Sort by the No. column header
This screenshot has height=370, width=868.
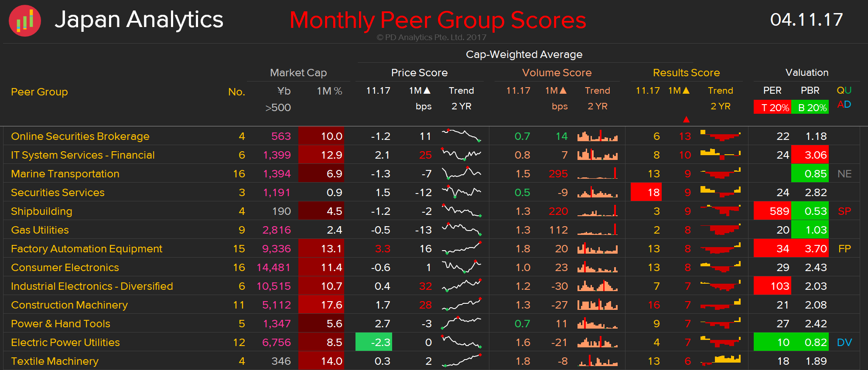click(x=236, y=92)
